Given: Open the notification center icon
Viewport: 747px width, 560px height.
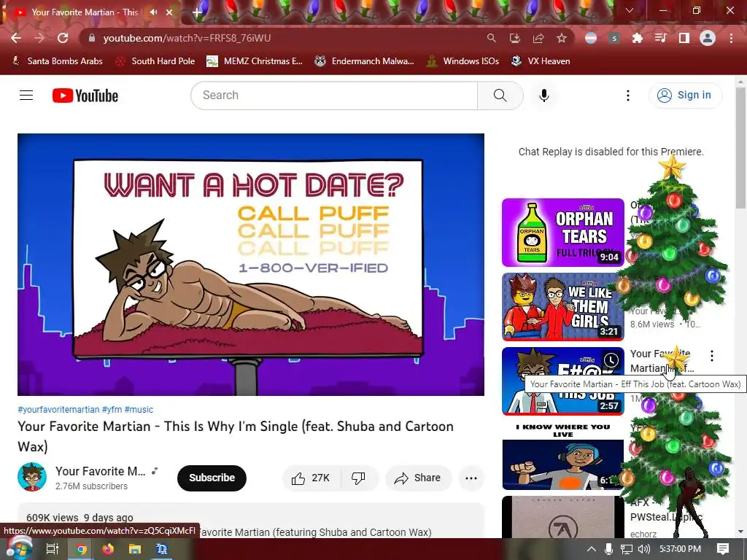Looking at the screenshot, I should pyautogui.click(x=723, y=549).
